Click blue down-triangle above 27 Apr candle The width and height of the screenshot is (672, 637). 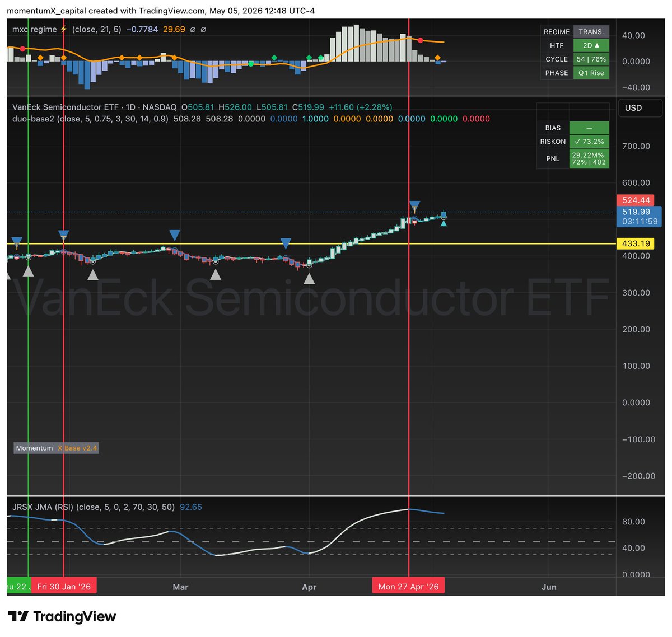tap(414, 206)
